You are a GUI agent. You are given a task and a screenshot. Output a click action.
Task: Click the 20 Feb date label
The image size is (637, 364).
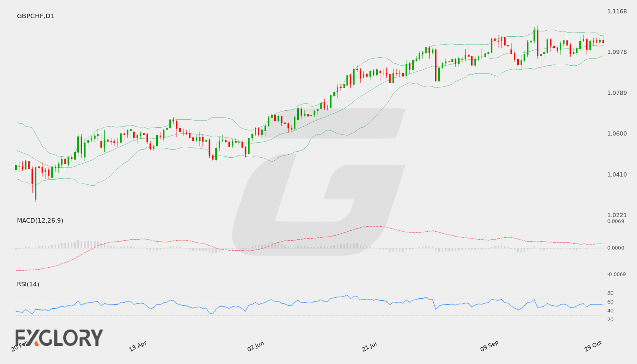tap(20, 346)
